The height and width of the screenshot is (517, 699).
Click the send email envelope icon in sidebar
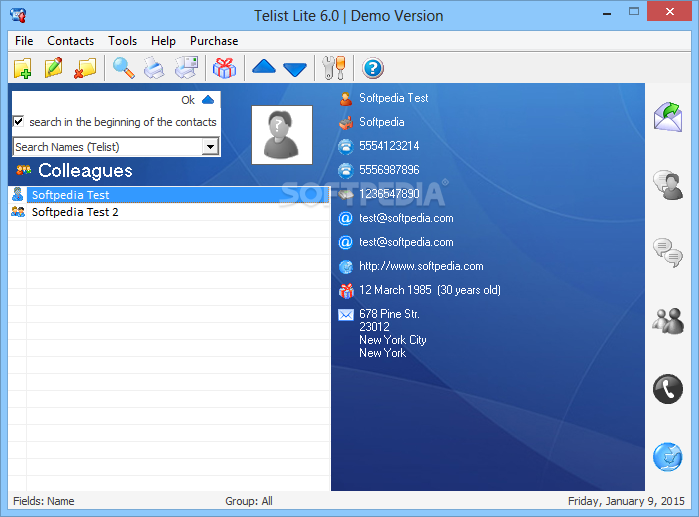pyautogui.click(x=668, y=117)
